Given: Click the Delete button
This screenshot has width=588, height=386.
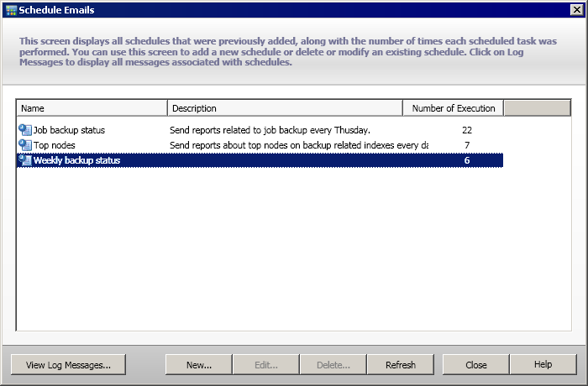Looking at the screenshot, I should 333,365.
